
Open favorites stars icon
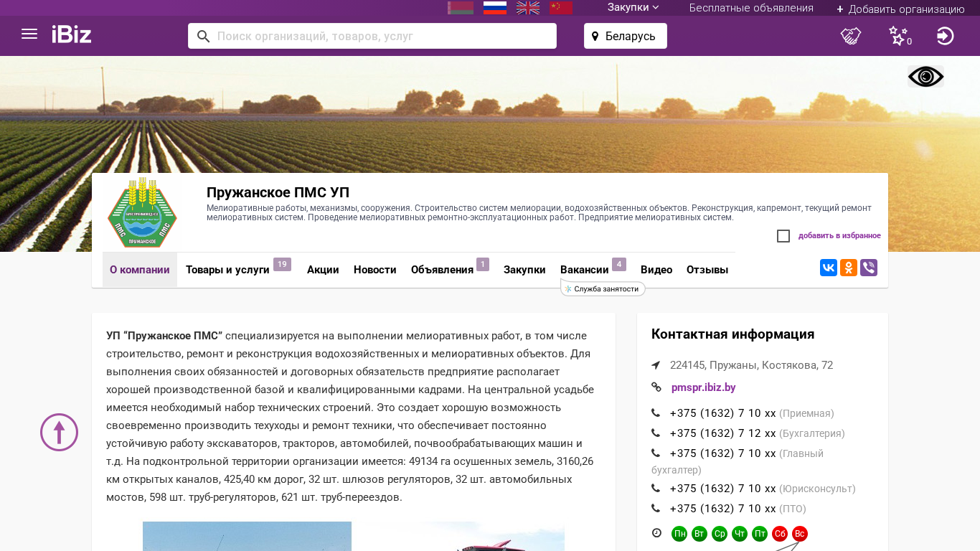[899, 36]
